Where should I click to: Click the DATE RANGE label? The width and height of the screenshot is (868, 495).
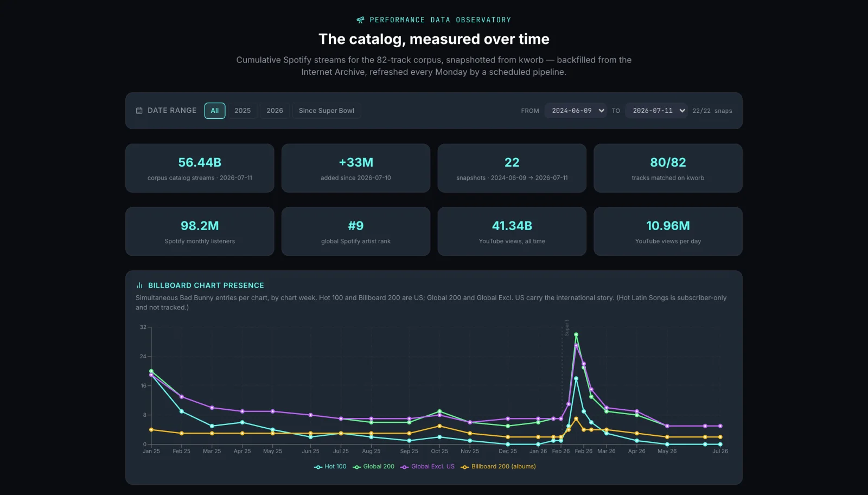tap(172, 111)
